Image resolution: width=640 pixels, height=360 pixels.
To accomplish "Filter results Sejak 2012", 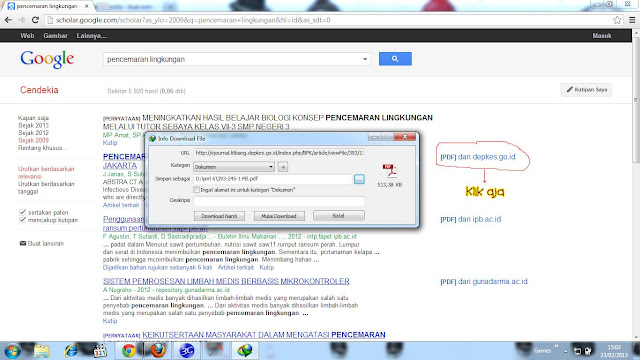I will pyautogui.click(x=33, y=133).
